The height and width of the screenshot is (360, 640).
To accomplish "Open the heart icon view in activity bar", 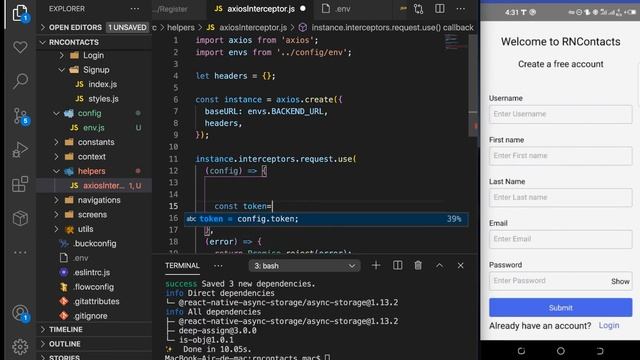I will pos(20,47).
